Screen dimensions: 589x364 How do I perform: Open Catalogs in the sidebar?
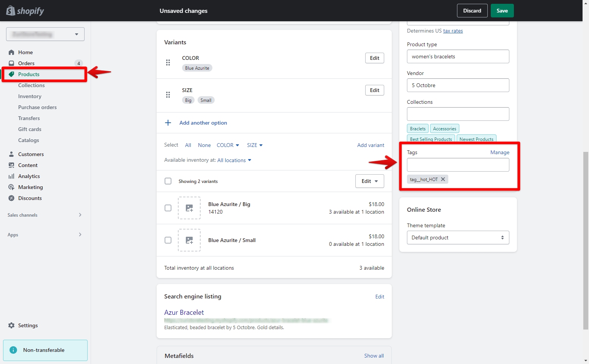(28, 140)
